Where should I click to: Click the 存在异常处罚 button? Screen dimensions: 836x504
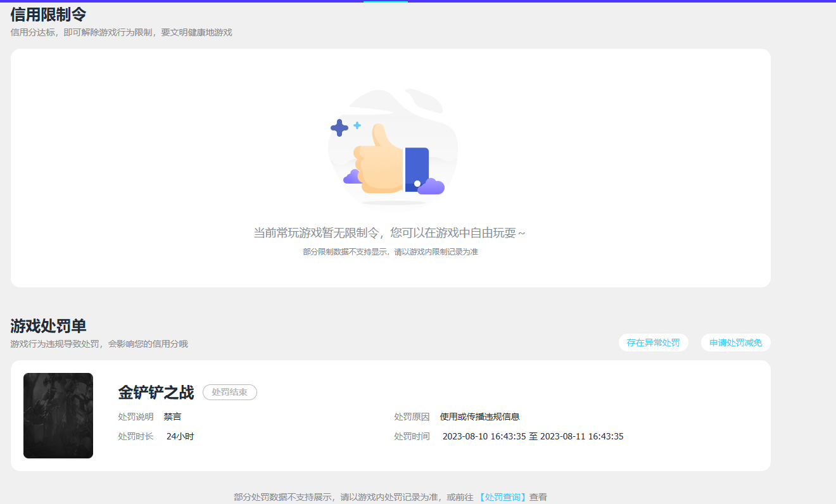coord(653,343)
